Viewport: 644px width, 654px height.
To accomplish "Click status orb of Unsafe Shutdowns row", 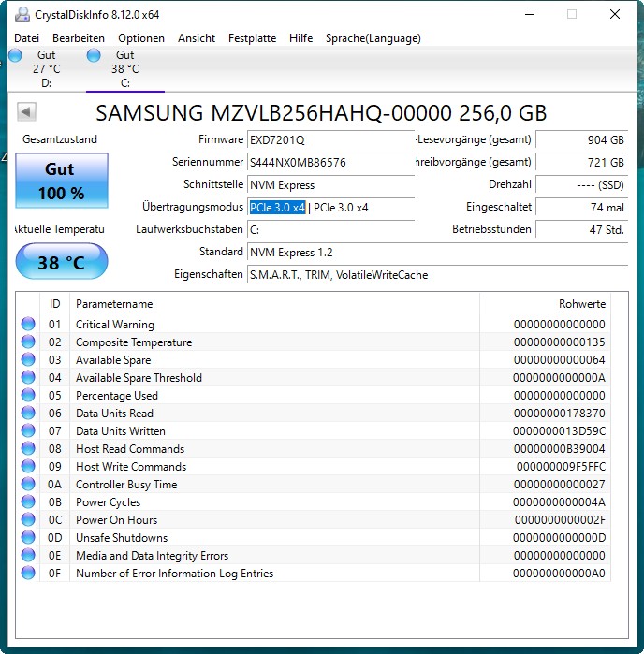I will tap(28, 537).
